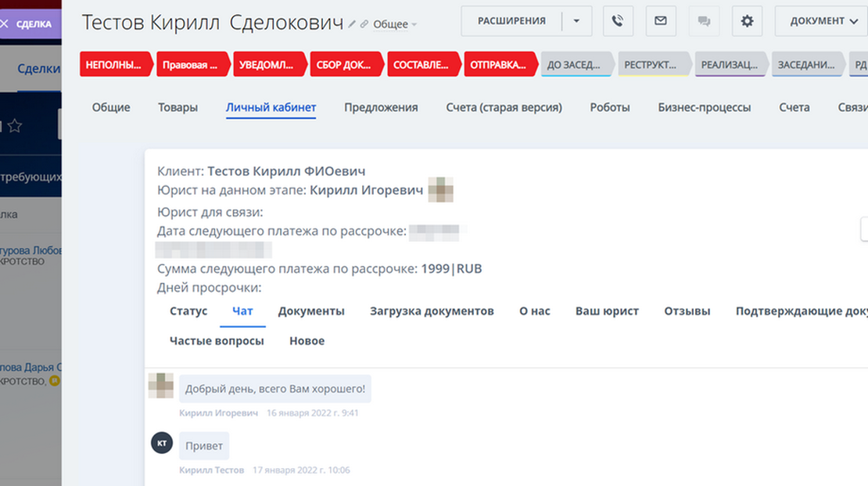This screenshot has width=868, height=486.
Task: Set the deal stage to ДО ЗАСЕД in the progress bar
Action: 576,65
